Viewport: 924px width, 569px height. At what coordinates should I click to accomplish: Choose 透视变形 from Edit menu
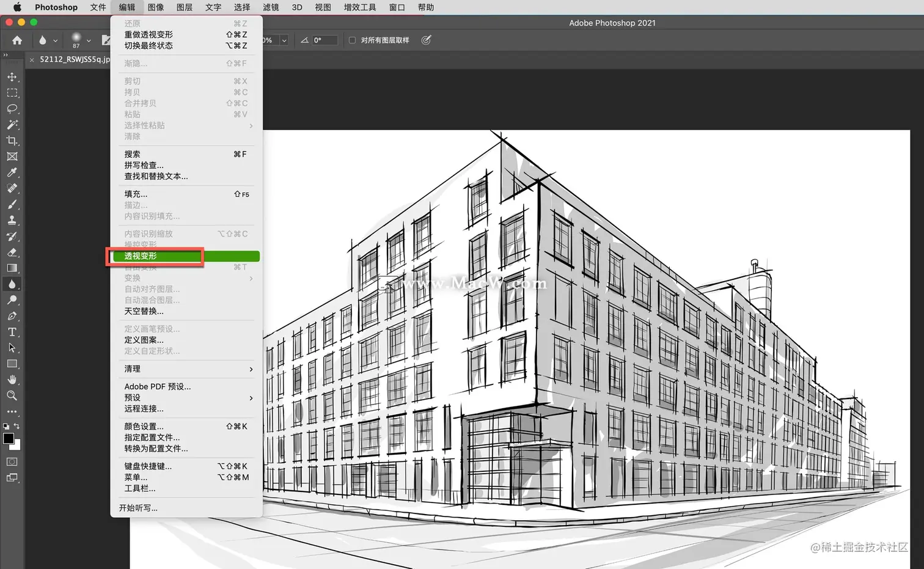coord(186,256)
